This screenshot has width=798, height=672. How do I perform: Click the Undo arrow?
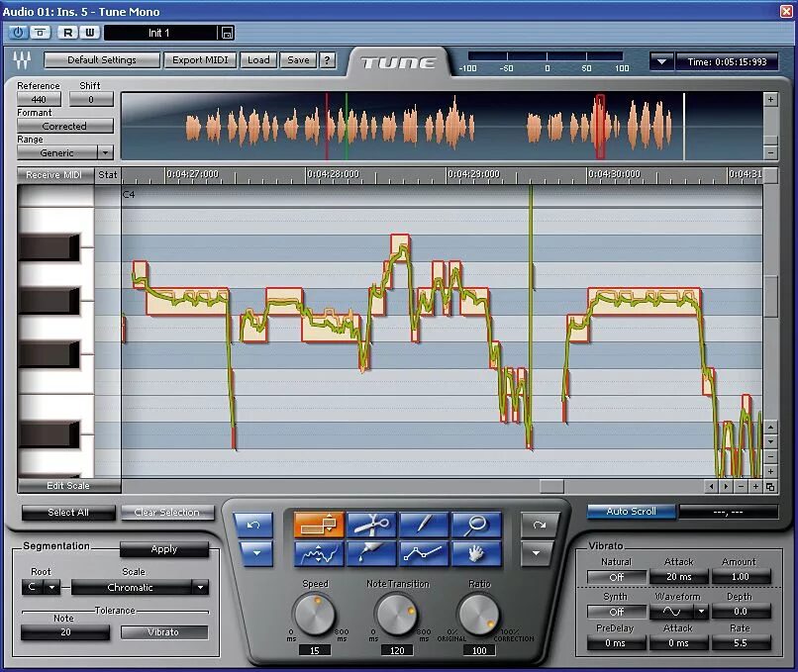coord(252,525)
